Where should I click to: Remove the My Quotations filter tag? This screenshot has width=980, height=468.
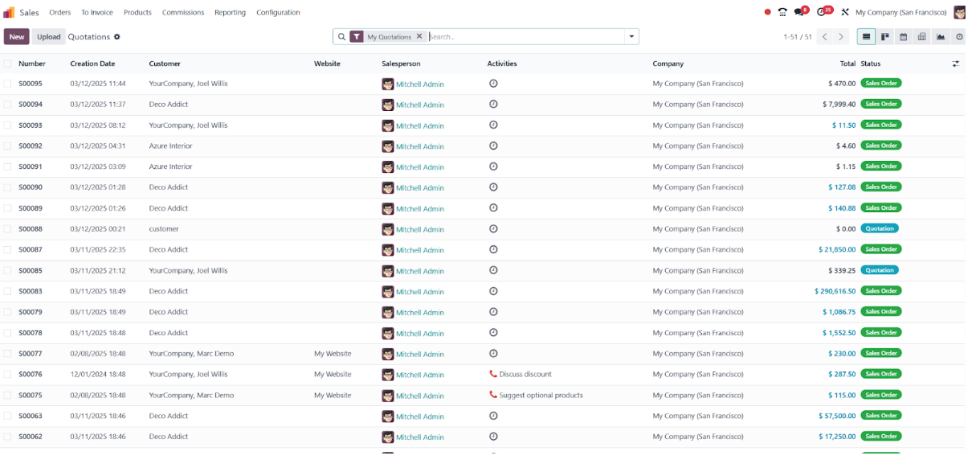click(x=419, y=37)
